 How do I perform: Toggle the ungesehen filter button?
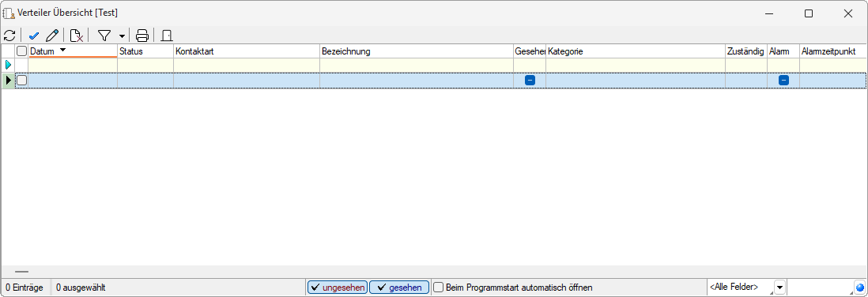337,288
